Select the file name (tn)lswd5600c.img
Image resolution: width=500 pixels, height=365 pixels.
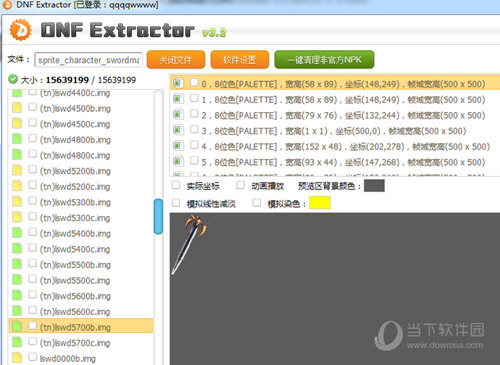pyautogui.click(x=75, y=312)
